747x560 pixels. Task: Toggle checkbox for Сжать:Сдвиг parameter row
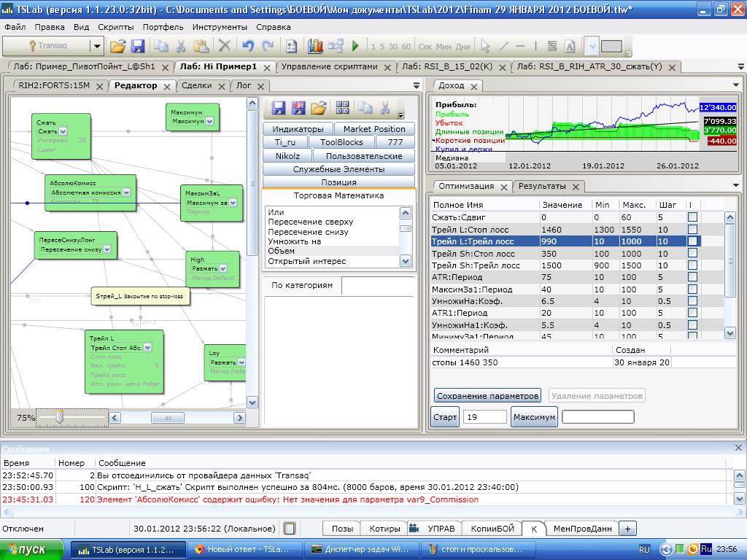pos(692,217)
